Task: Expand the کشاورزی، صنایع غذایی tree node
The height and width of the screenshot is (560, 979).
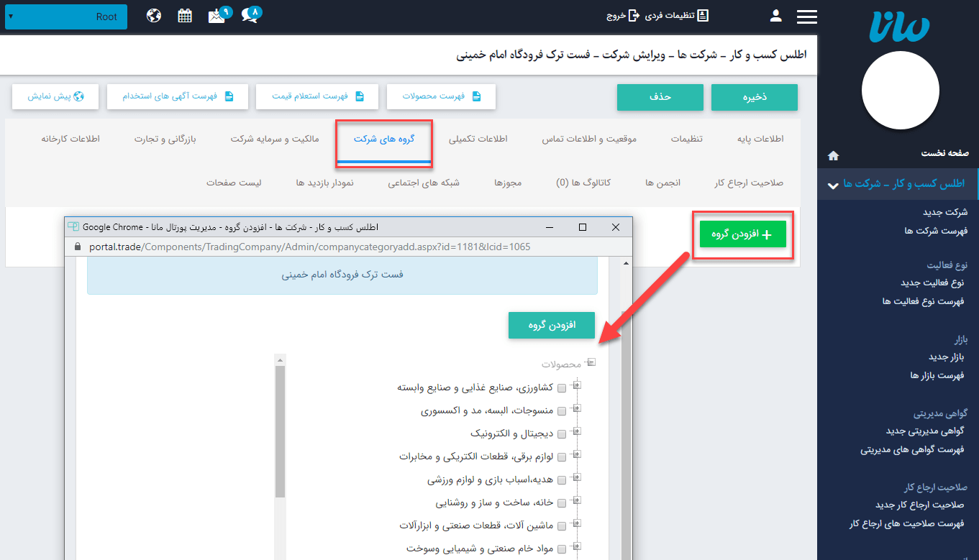Action: pos(576,387)
